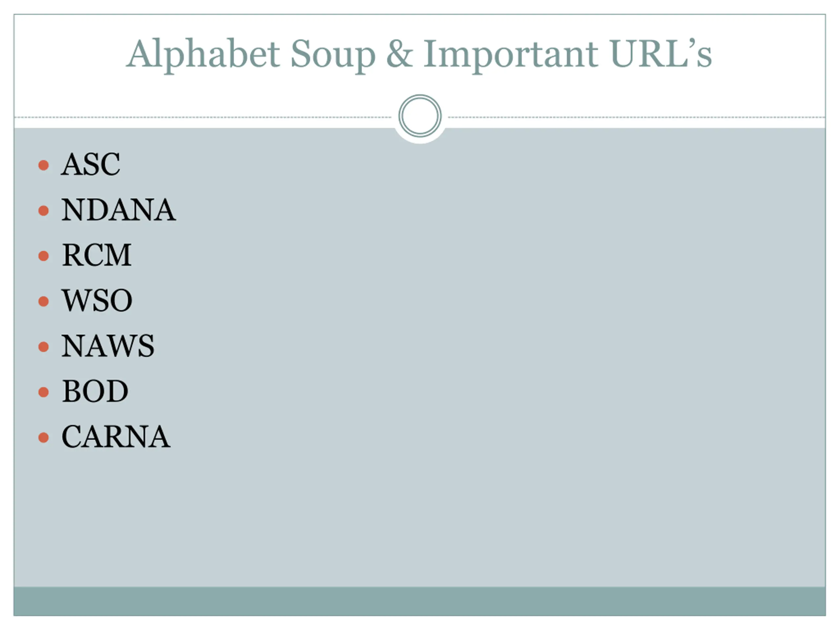Click the slide title "Alphabet Soup & Important URL's"

[x=419, y=54]
